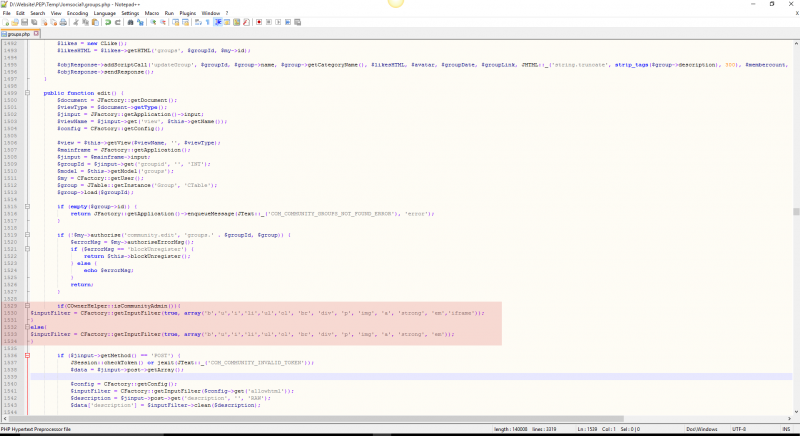The width and height of the screenshot is (800, 436).
Task: Collapse the else fold marker at line 1532
Action: 28,327
